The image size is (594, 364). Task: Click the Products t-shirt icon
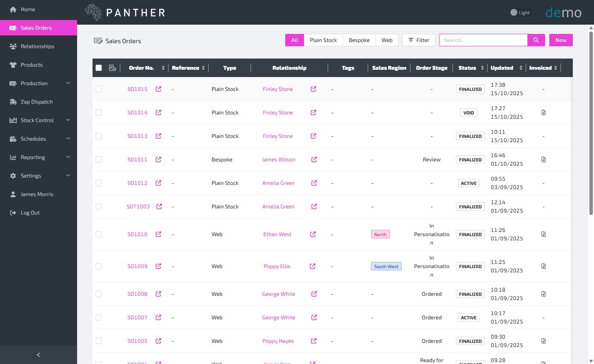[x=13, y=65]
